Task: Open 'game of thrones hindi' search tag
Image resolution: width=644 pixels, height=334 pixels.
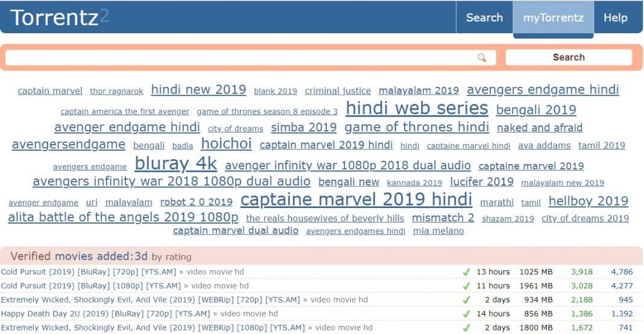Action: point(416,127)
